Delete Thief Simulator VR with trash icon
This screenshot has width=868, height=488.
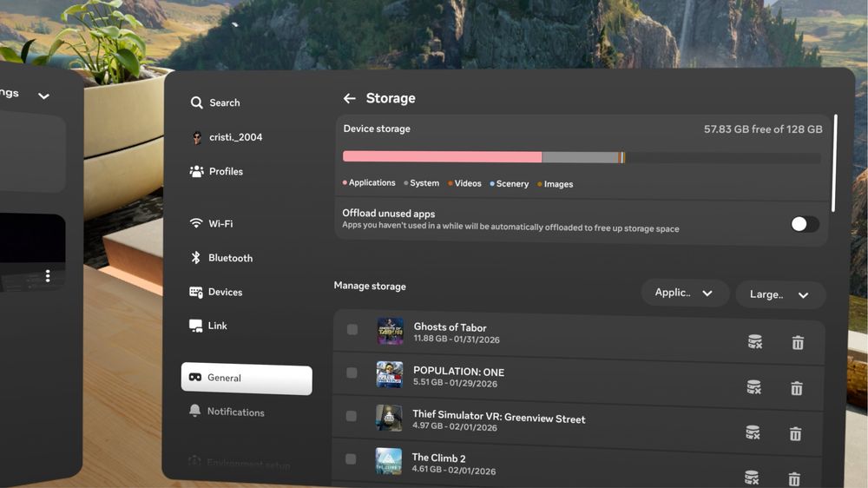coord(795,433)
